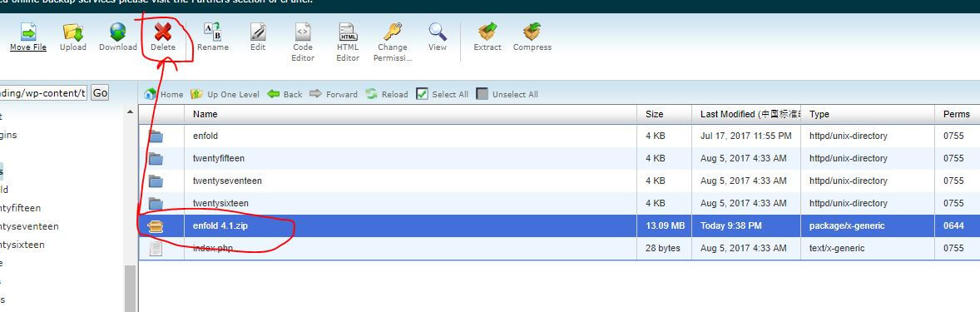Screen dimensions: 980x312
Task: Click the Unselect All checkbox
Action: coord(482,94)
